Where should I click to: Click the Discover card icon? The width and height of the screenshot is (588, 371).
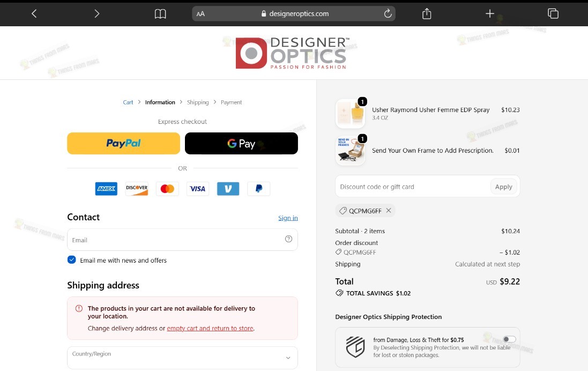[x=137, y=189]
